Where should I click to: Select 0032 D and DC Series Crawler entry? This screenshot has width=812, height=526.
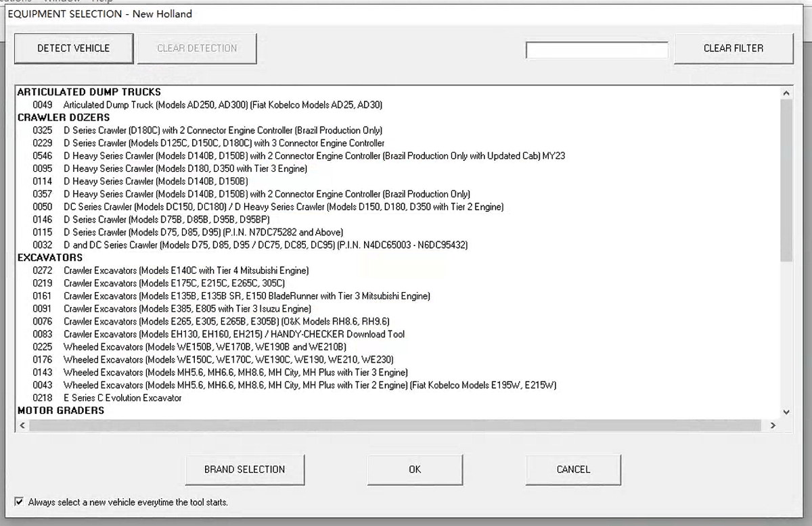[265, 245]
